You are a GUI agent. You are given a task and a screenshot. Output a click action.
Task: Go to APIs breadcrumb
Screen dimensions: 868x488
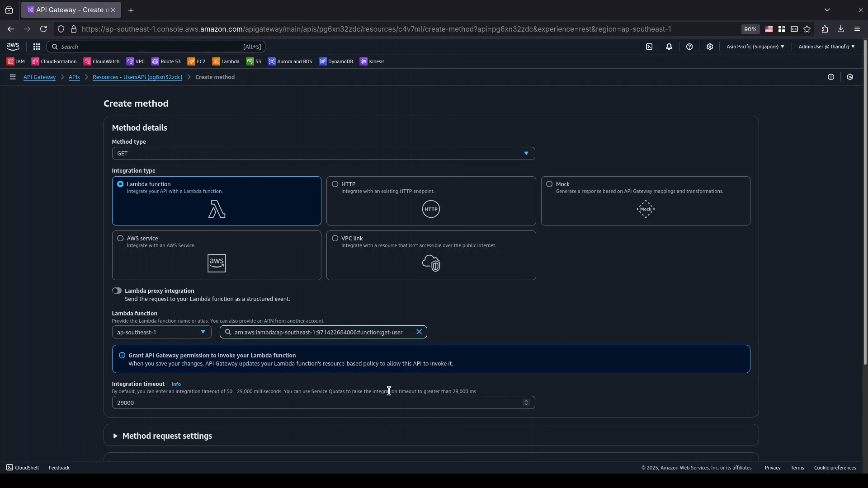[74, 77]
